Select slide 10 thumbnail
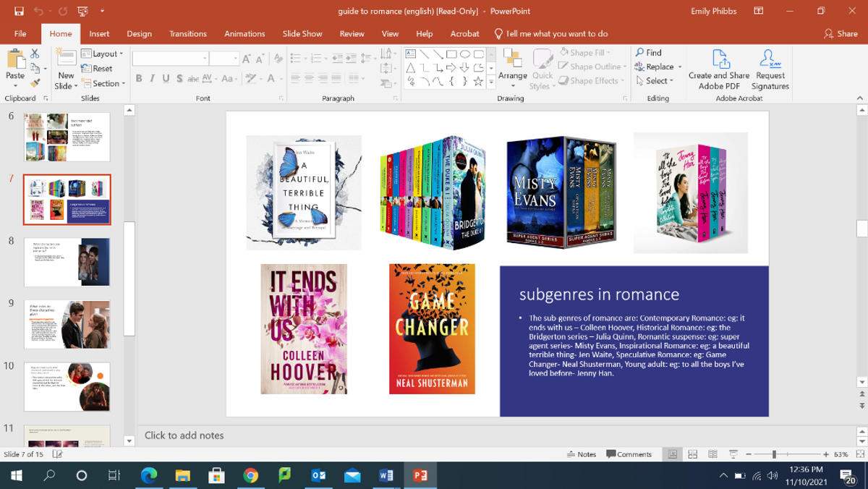Image resolution: width=868 pixels, height=489 pixels. point(67,387)
